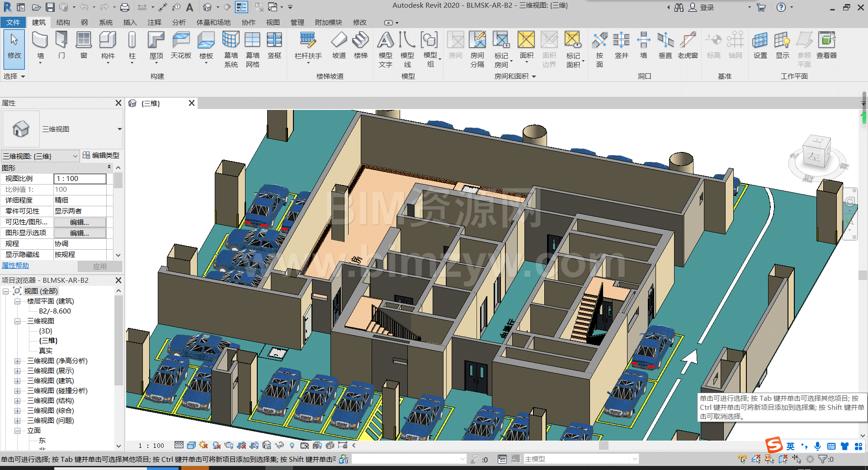Screen dimensions: 868x470
Task: Select the Stair (楼梯) tool
Action: [360, 45]
